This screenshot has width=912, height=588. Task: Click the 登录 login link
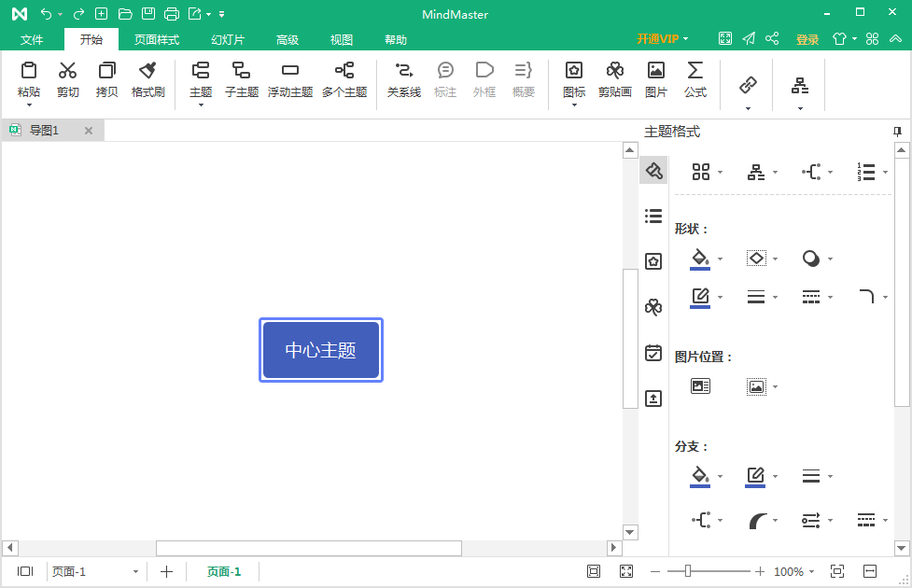coord(807,39)
